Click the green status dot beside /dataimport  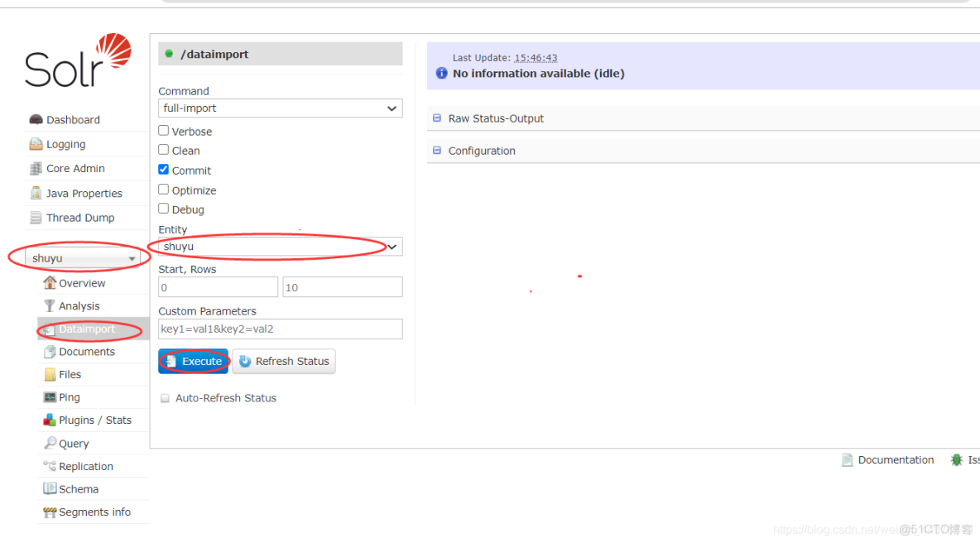coord(169,54)
